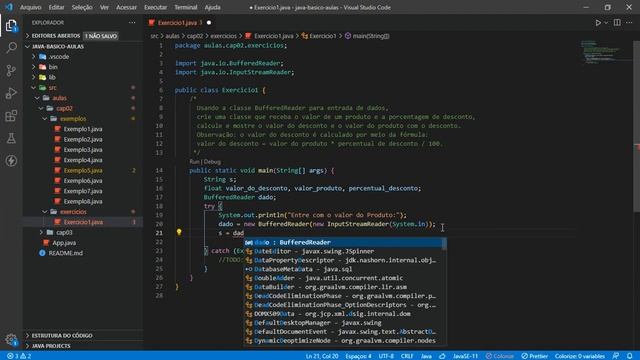Expand the bin folder
Image resolution: width=640 pixels, height=360 pixels.
53,67
